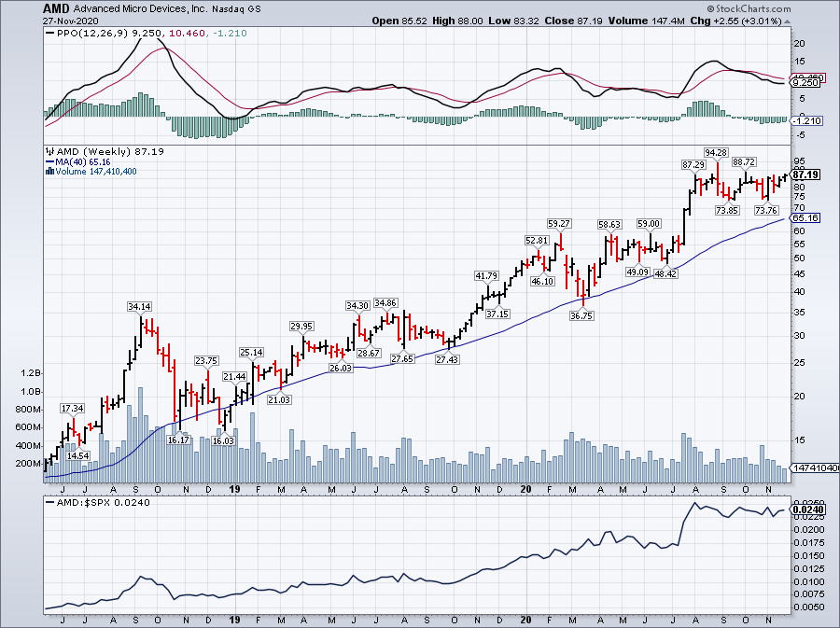Viewport: 840px width, 628px height.
Task: Click the Volume 147,410,400 legend entry
Action: coord(96,172)
